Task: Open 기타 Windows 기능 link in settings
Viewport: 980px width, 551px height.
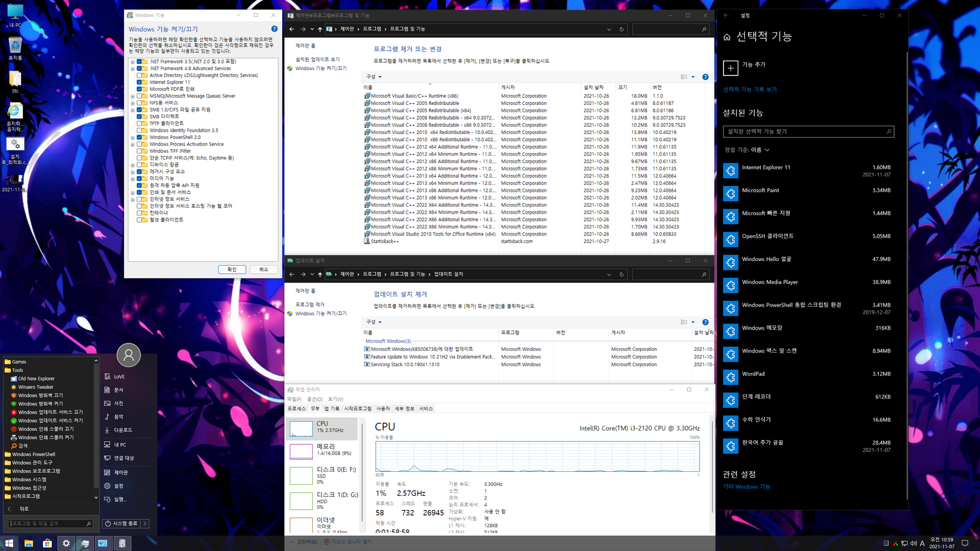Action: click(746, 486)
